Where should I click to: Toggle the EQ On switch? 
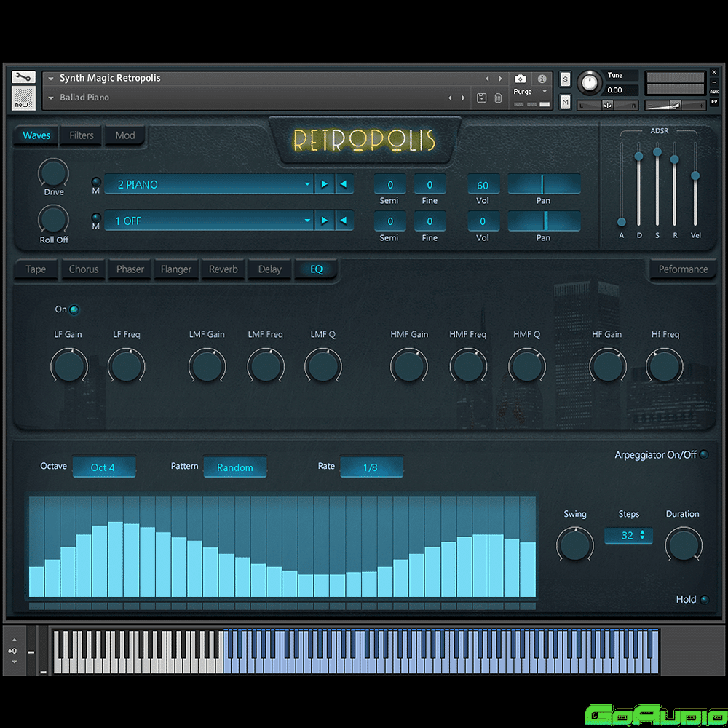74,309
